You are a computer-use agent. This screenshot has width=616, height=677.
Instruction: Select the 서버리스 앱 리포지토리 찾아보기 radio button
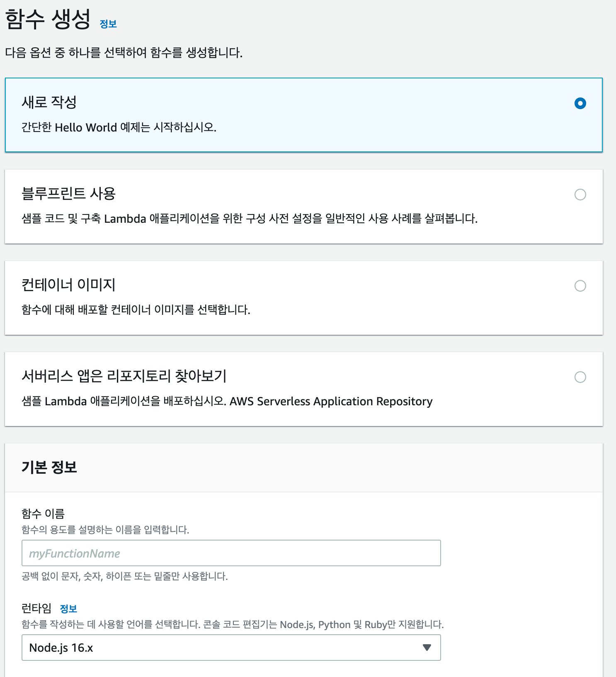[x=580, y=377]
